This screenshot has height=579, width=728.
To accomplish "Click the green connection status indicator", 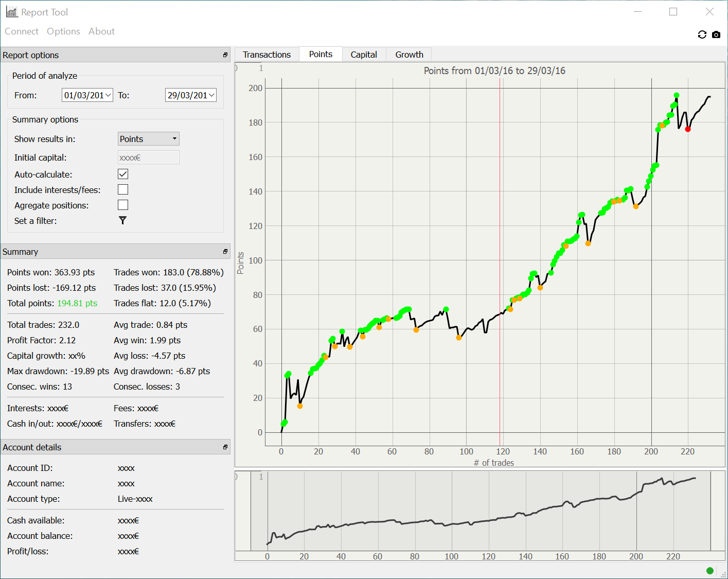I will point(710,570).
